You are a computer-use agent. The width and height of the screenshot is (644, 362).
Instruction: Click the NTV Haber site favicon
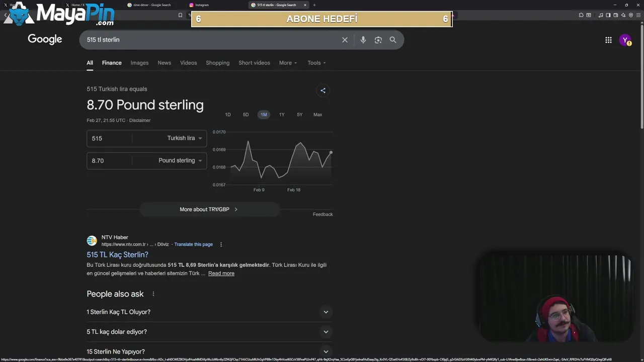coord(92,240)
